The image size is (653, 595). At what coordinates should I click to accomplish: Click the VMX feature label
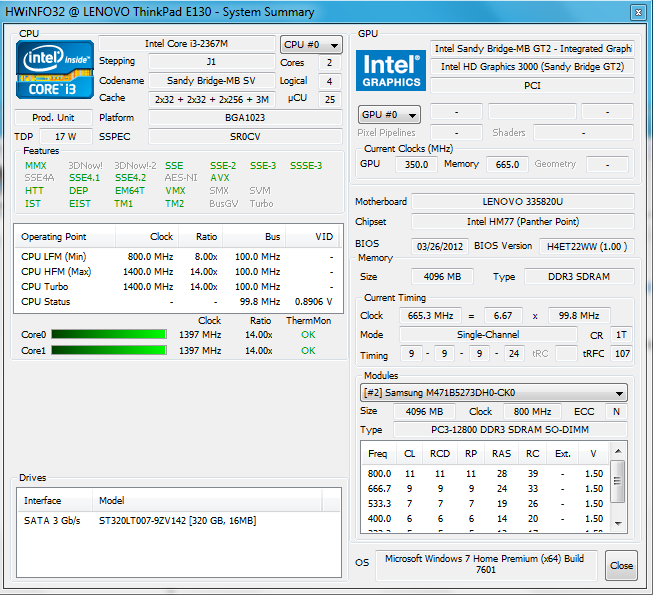(175, 191)
